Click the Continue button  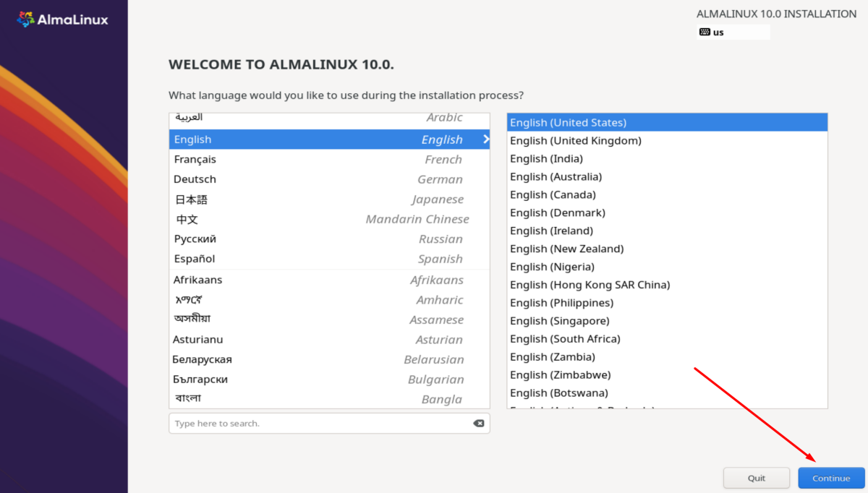point(831,478)
